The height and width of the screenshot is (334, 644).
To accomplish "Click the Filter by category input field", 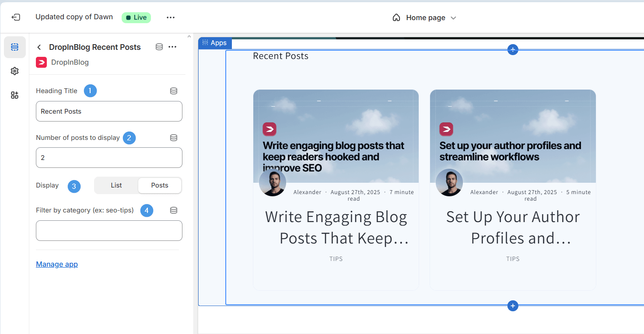I will (x=109, y=230).
